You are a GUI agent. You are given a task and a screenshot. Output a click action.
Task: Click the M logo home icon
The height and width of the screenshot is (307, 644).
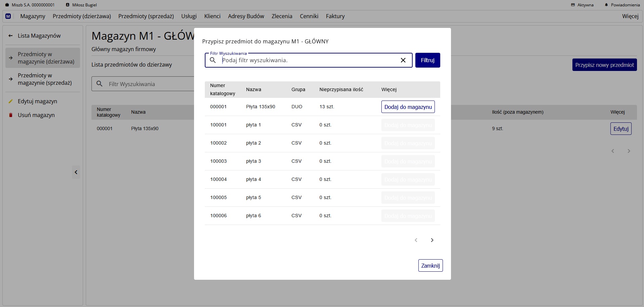[x=8, y=16]
